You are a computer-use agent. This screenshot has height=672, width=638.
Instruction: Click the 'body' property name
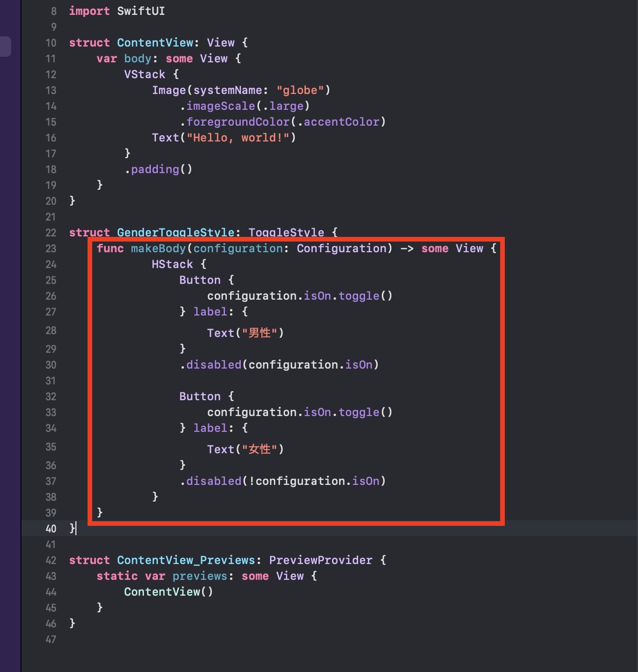tap(138, 59)
